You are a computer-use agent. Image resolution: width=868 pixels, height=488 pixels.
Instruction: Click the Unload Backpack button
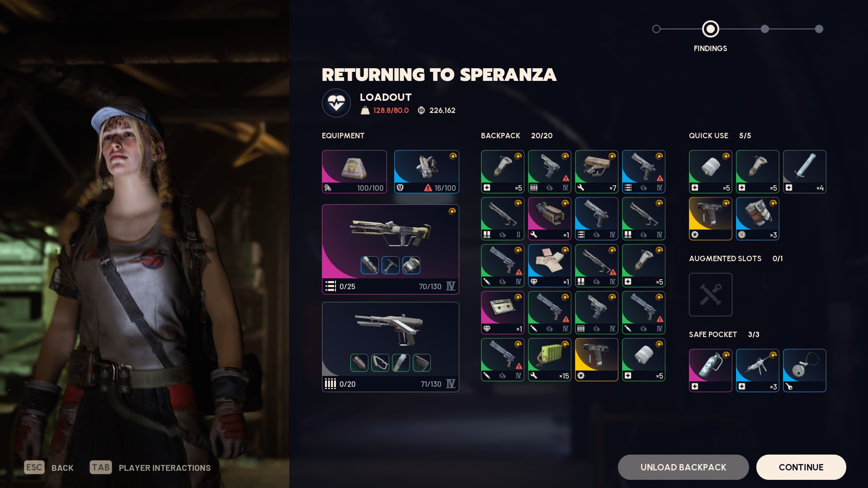[x=684, y=467]
